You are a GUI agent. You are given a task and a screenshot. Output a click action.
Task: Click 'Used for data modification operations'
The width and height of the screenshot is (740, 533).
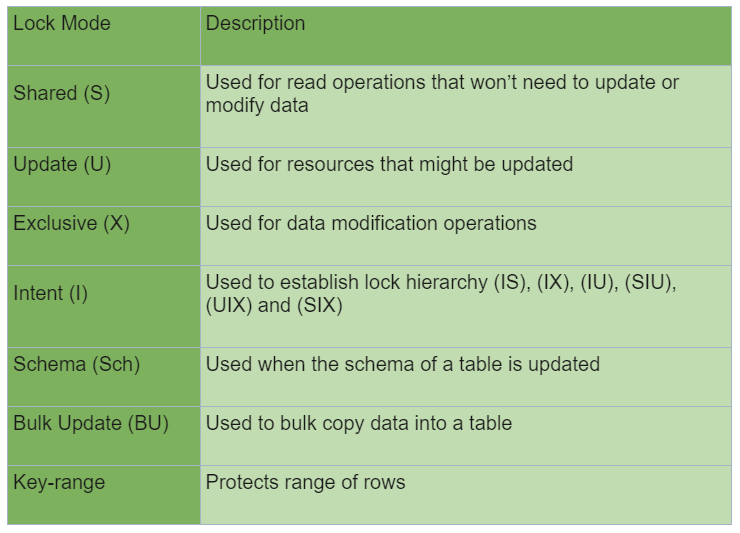pyautogui.click(x=371, y=223)
